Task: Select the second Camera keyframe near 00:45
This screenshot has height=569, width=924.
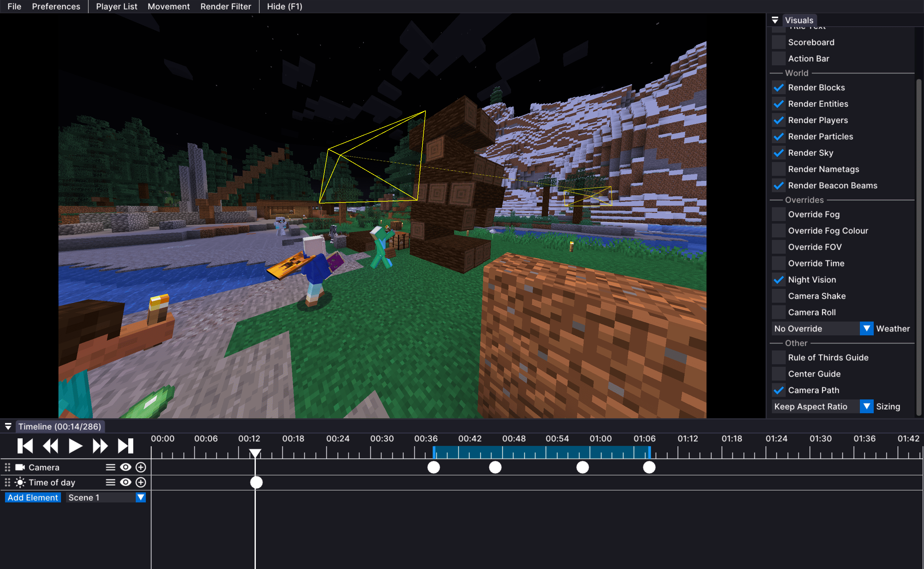Action: 495,467
